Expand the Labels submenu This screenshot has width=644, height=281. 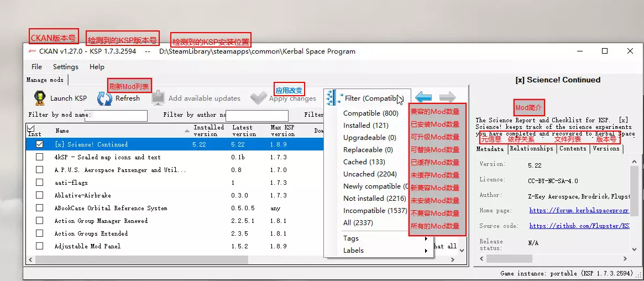pyautogui.click(x=386, y=250)
